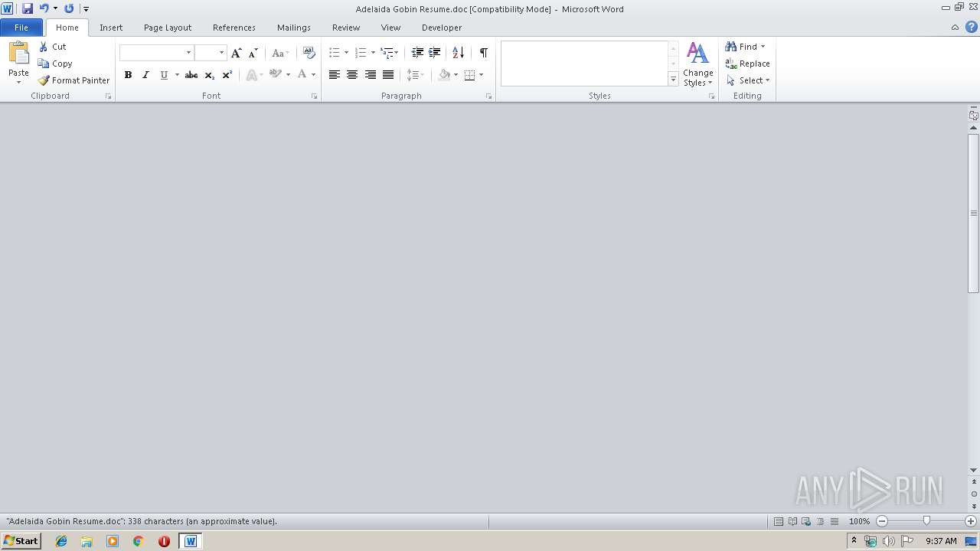Click the zoom slider handle
Viewport: 980px width, 551px height.
(926, 521)
